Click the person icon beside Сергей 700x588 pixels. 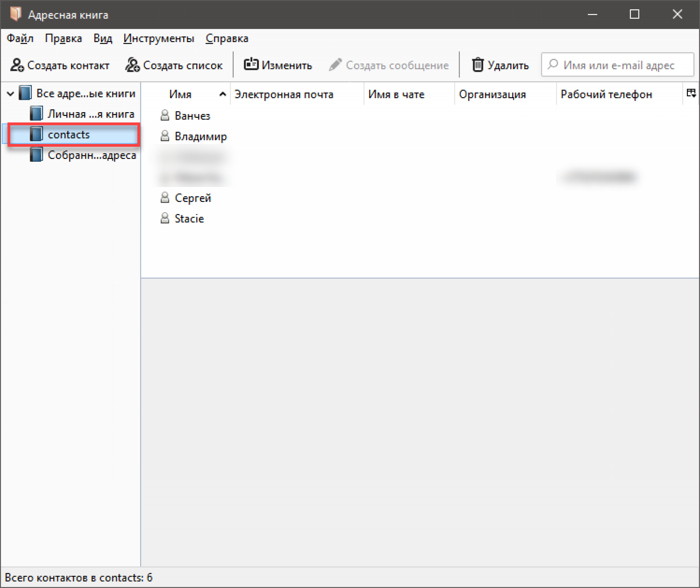pyautogui.click(x=165, y=197)
